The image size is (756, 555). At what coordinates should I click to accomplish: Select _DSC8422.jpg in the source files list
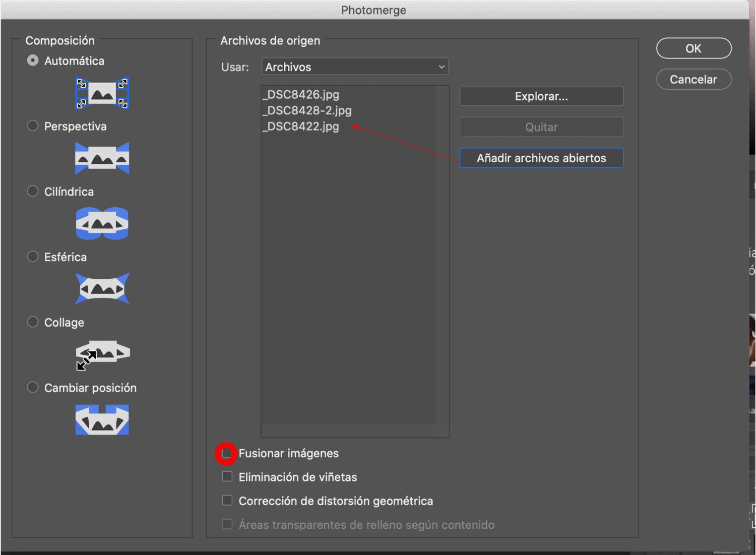coord(301,127)
